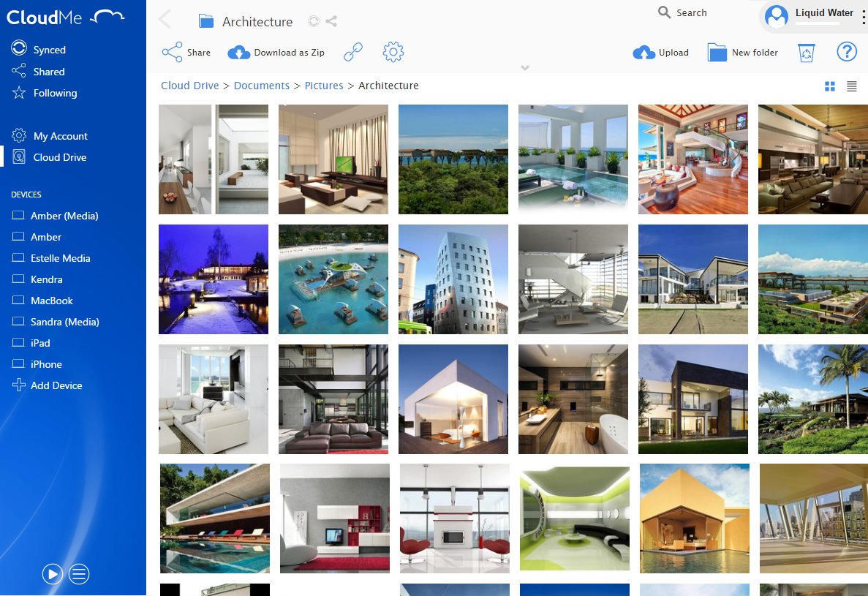Switch to list view
Viewport: 868px width, 596px height.
851,86
